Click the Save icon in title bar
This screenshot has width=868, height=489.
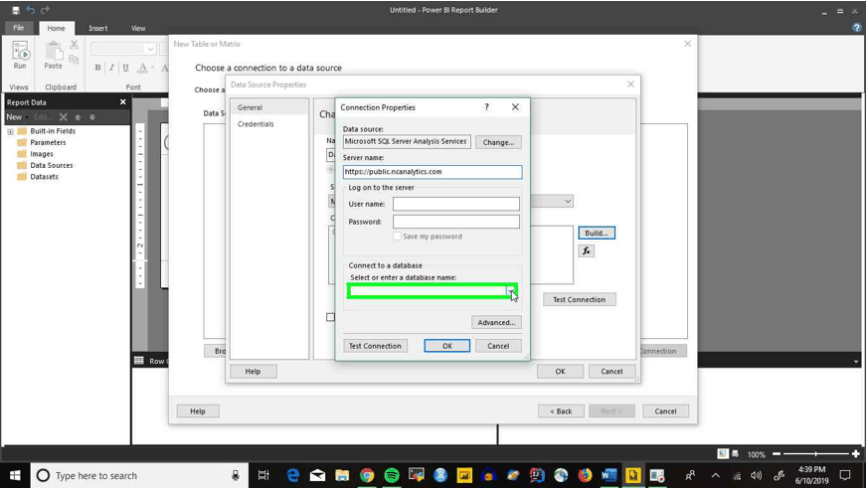coord(16,10)
